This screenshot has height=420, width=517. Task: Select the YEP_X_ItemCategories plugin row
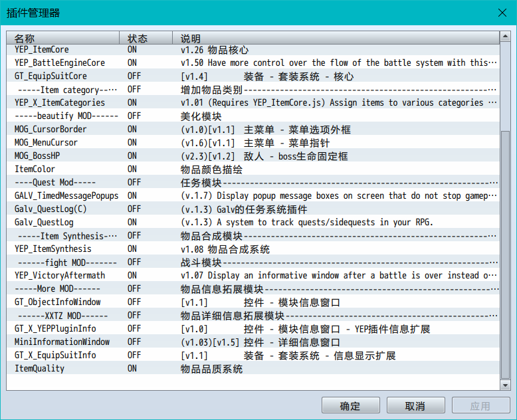253,102
